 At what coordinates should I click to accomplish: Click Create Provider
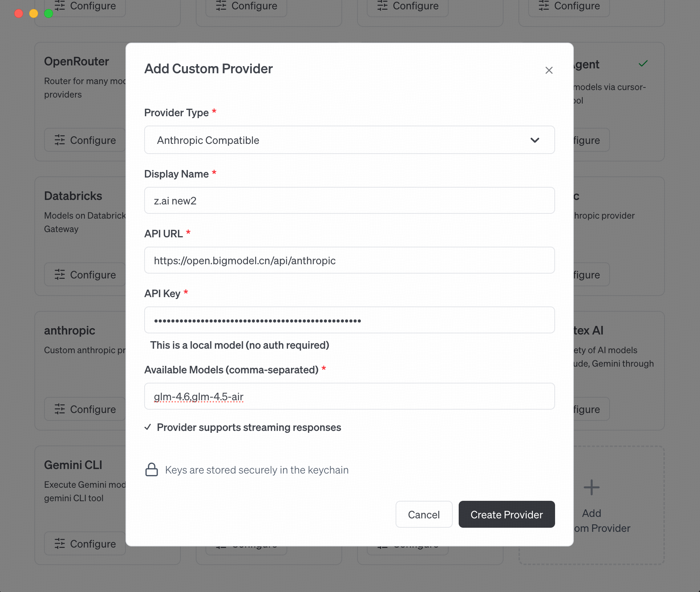tap(506, 515)
